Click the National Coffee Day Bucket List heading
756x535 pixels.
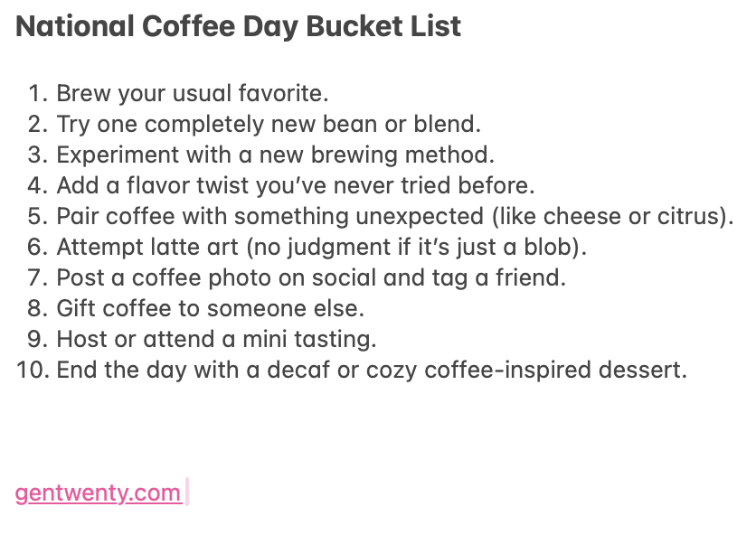click(x=238, y=27)
